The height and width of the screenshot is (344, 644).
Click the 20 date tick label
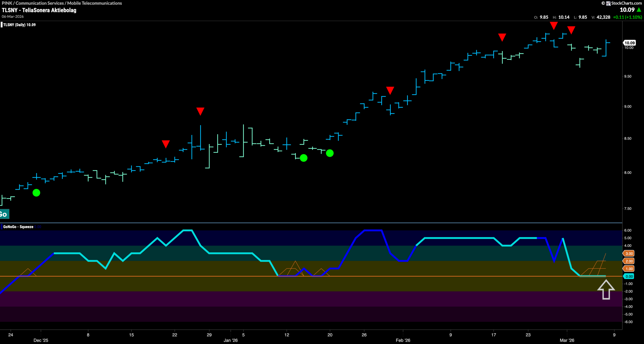pyautogui.click(x=330, y=335)
